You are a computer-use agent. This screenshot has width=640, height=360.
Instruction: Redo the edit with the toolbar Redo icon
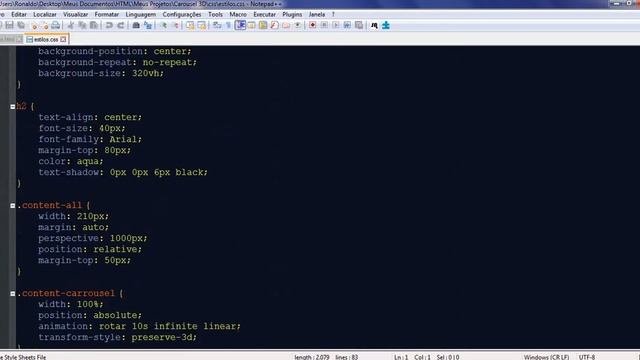coord(120,25)
